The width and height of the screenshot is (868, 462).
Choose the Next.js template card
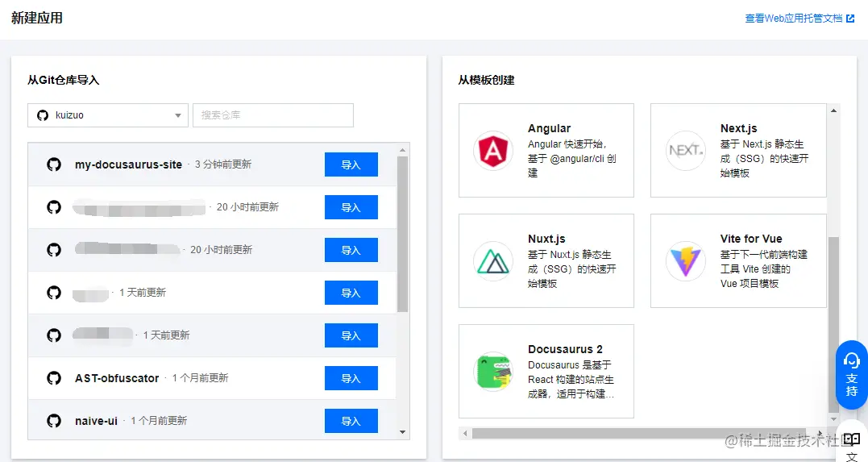[738, 150]
